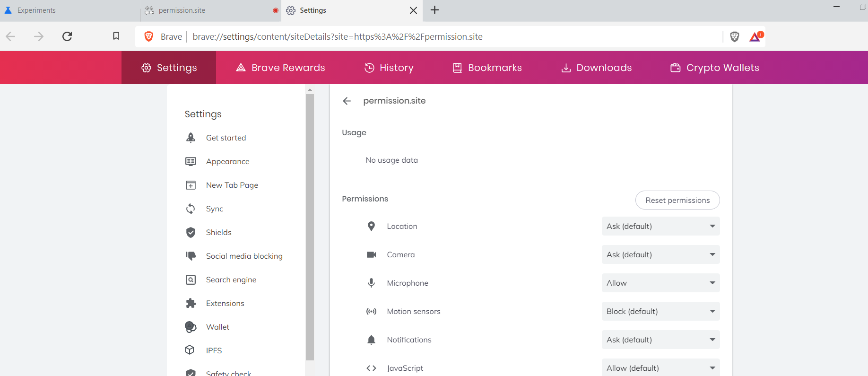Viewport: 868px width, 376px height.
Task: Reload the page with the refresh icon
Action: tap(67, 36)
